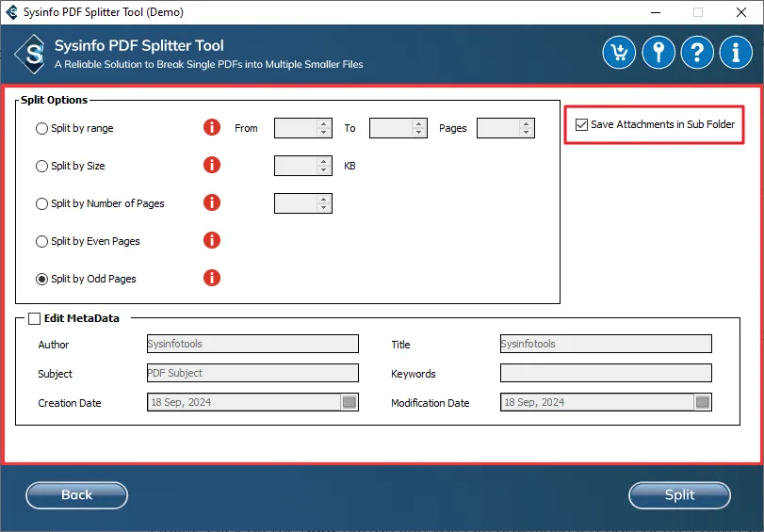Open the about info icon in header

tap(736, 52)
